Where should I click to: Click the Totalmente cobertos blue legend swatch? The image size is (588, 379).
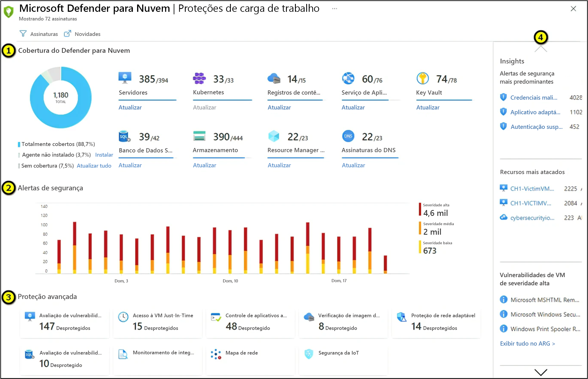19,144
